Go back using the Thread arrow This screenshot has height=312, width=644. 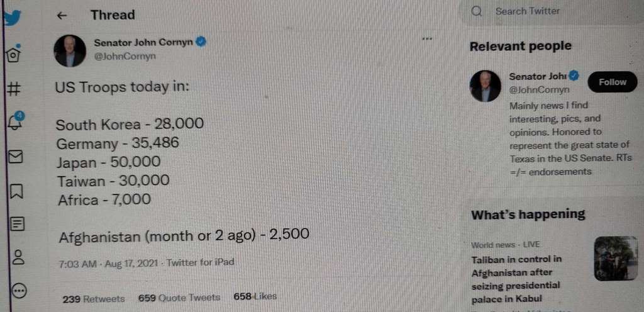click(62, 16)
